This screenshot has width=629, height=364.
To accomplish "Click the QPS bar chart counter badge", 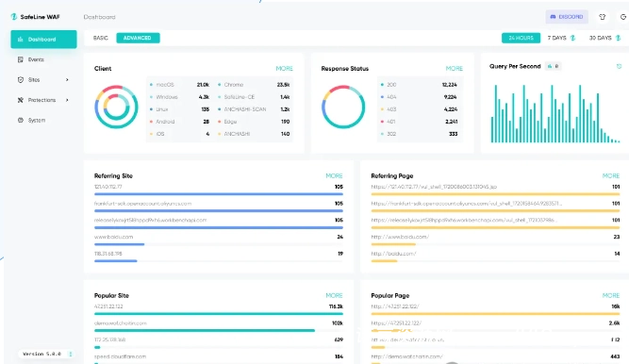I will (x=554, y=66).
